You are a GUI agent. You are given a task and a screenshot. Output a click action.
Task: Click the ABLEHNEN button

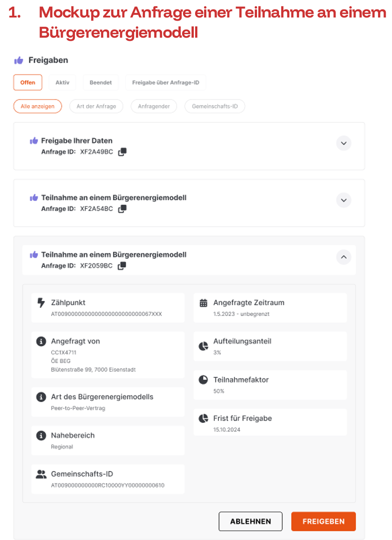(251, 522)
